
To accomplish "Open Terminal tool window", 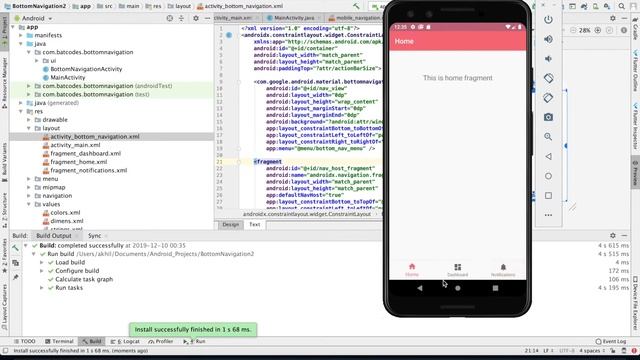I will point(59,341).
